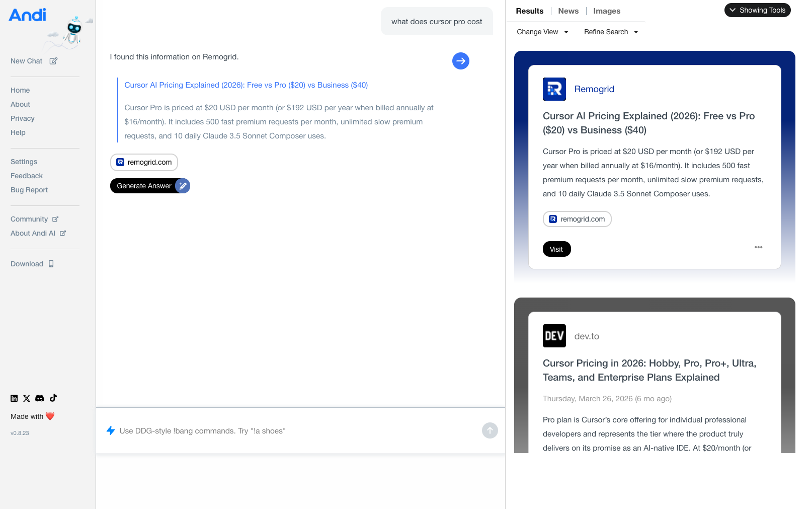Click the 'I found this information on Remogrid.' text

click(174, 57)
